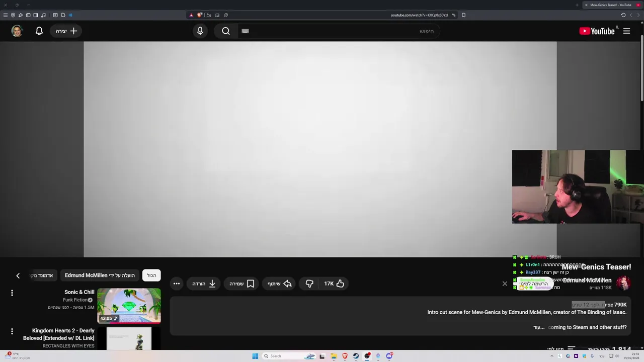Bookmark this page with bookmark icon
This screenshot has width=644, height=362.
tap(463, 15)
